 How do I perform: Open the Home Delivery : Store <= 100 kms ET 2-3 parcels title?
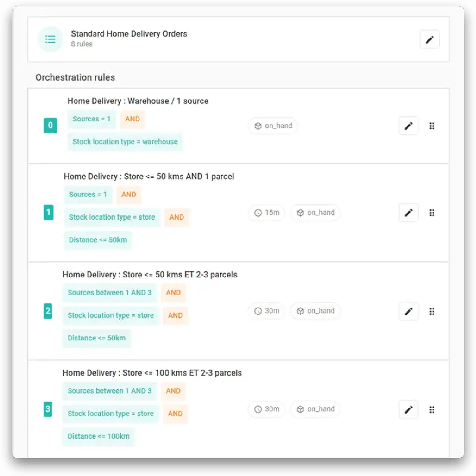click(x=152, y=373)
